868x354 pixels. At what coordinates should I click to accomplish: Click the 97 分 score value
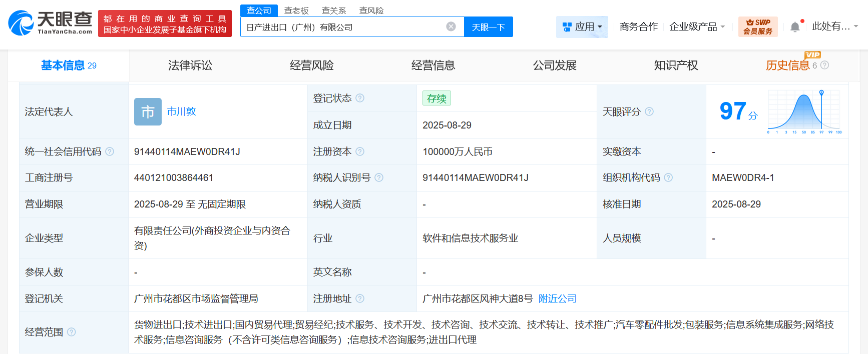coord(738,111)
